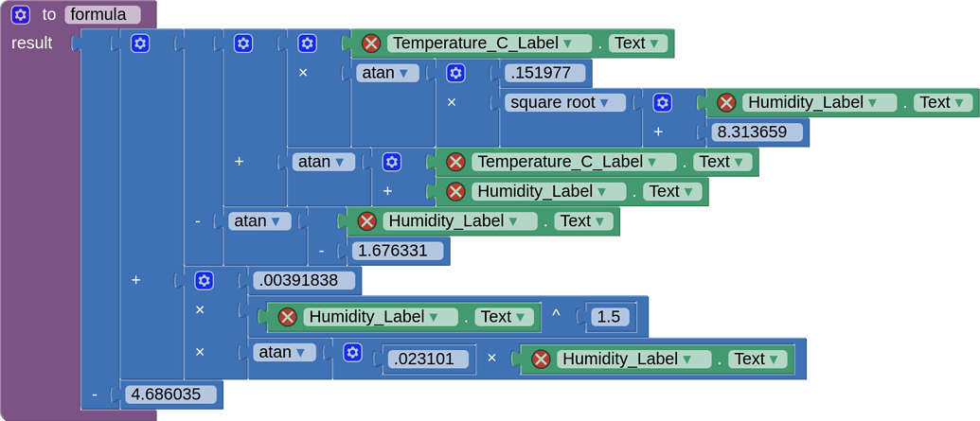This screenshot has width=980, height=421.
Task: Open Text dropdown of Temperature_C_Label in atan sum
Action: tap(722, 162)
